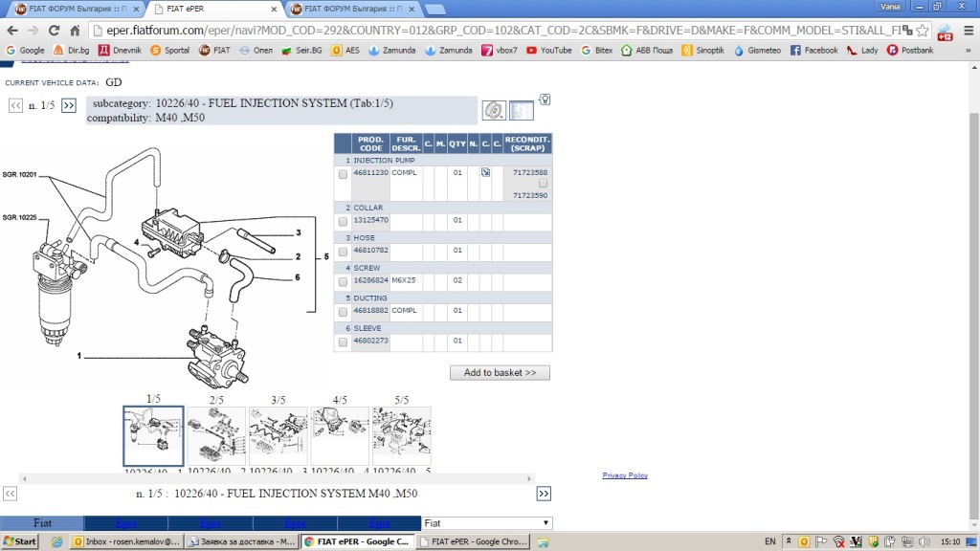Click Chrome reload page icon
980x551 pixels.
tap(54, 31)
